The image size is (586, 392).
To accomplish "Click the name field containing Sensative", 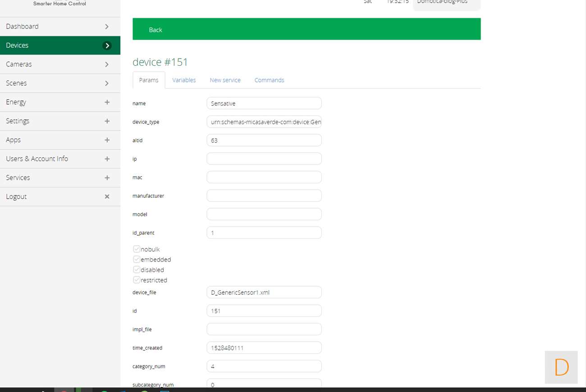I will coord(264,103).
